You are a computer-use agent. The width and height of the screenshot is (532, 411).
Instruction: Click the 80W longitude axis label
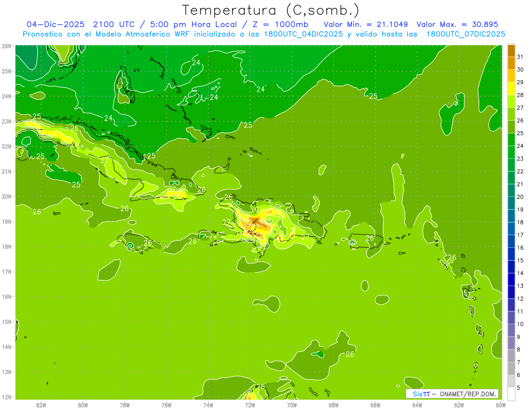82,405
